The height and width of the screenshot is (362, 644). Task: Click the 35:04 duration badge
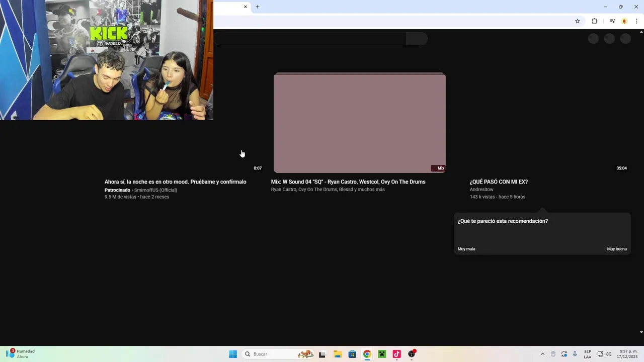point(621,168)
